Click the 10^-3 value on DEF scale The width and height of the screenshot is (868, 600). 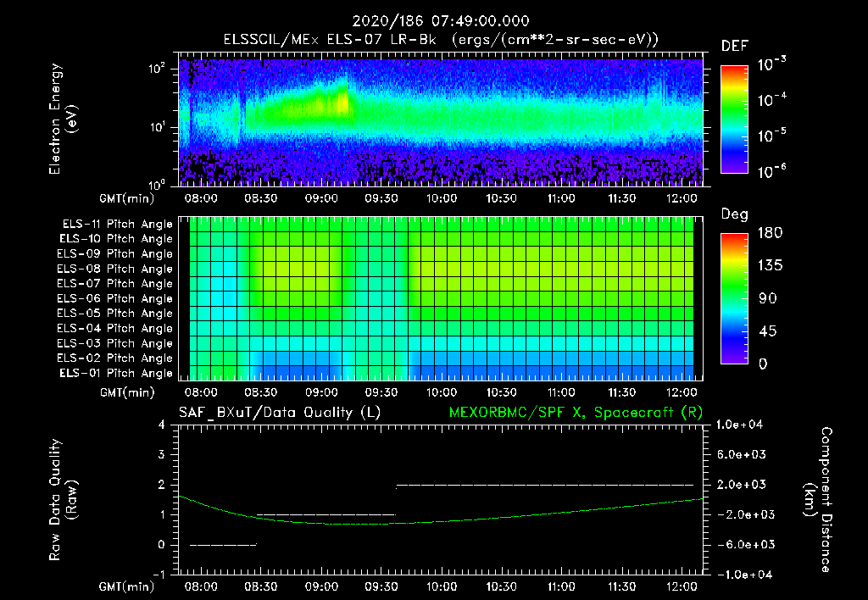click(771, 64)
